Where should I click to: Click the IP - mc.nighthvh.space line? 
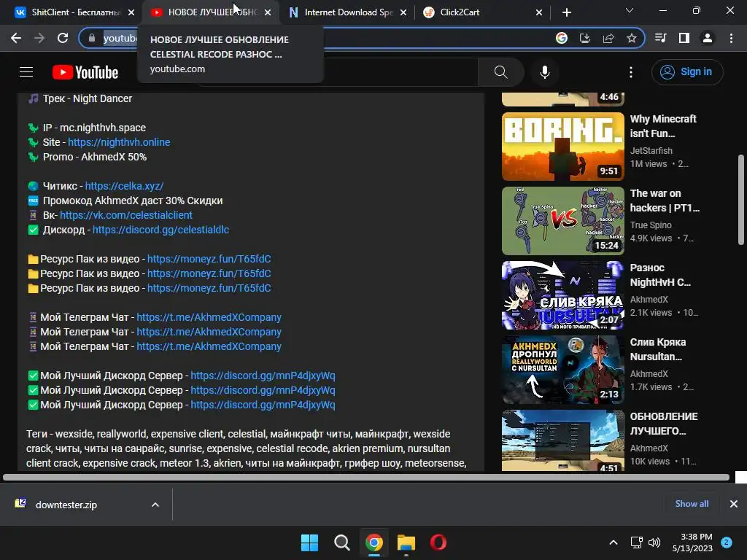point(94,128)
